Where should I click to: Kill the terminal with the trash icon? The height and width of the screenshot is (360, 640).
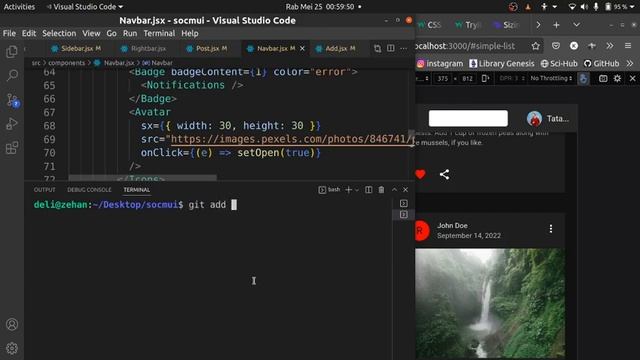point(381,190)
